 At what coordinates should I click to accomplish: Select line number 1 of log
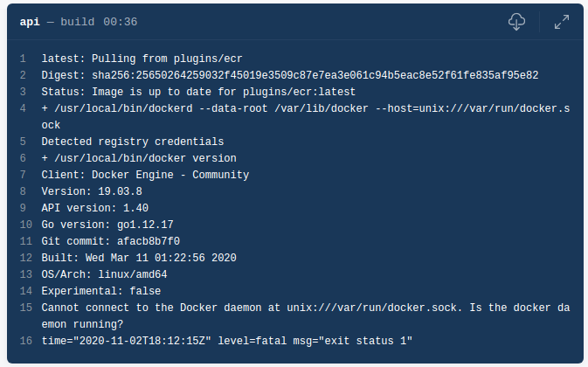[23, 59]
